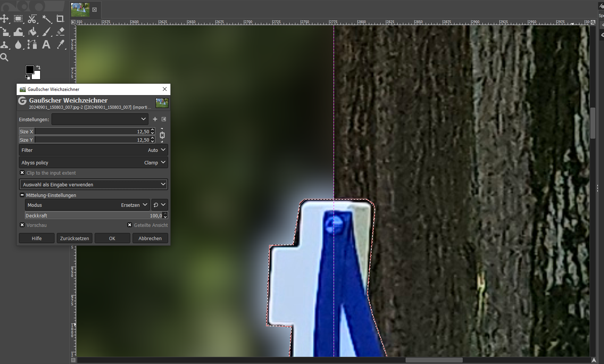Image resolution: width=604 pixels, height=364 pixels.
Task: Choose the Fuzzy Select magic wand tool
Action: [x=47, y=19]
